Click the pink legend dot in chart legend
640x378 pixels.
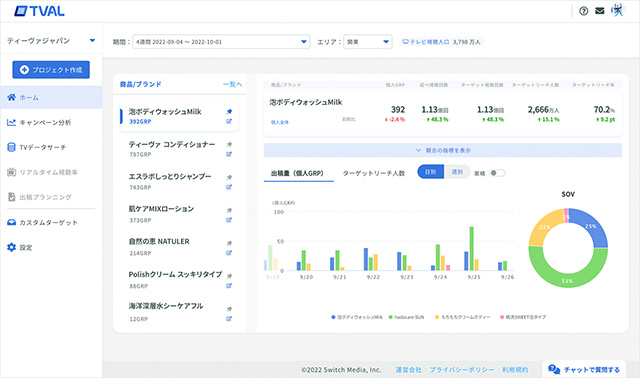coord(502,317)
